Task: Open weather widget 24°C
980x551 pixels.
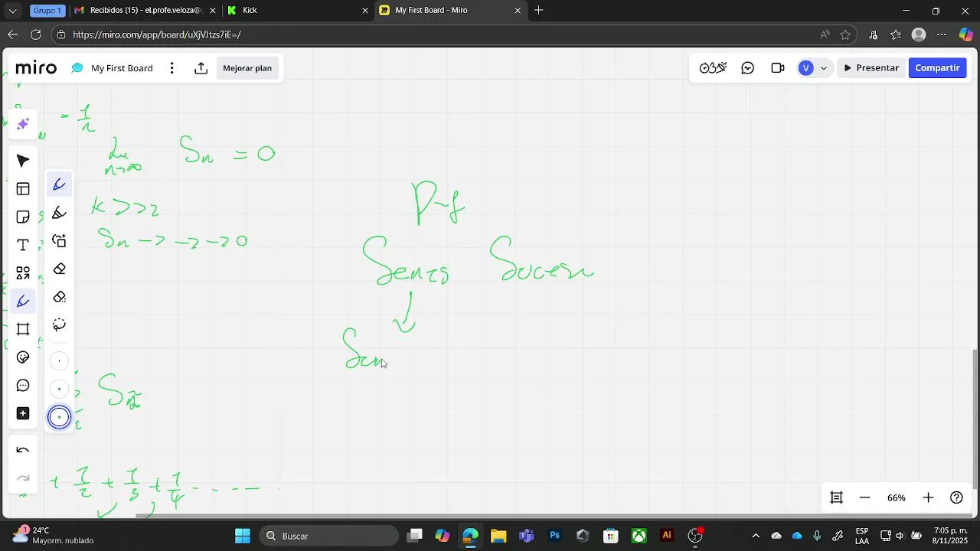Action: coord(54,536)
